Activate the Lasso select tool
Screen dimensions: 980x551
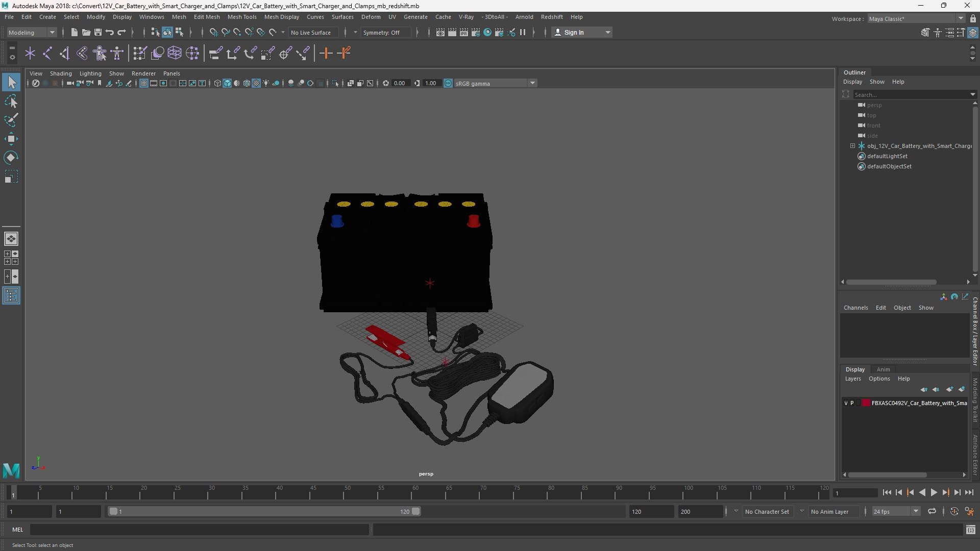(11, 102)
